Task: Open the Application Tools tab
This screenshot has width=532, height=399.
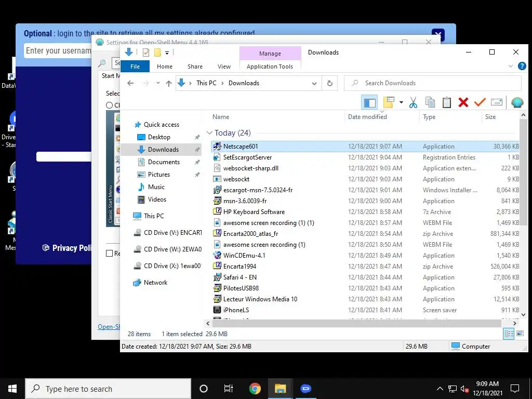Action: [270, 66]
